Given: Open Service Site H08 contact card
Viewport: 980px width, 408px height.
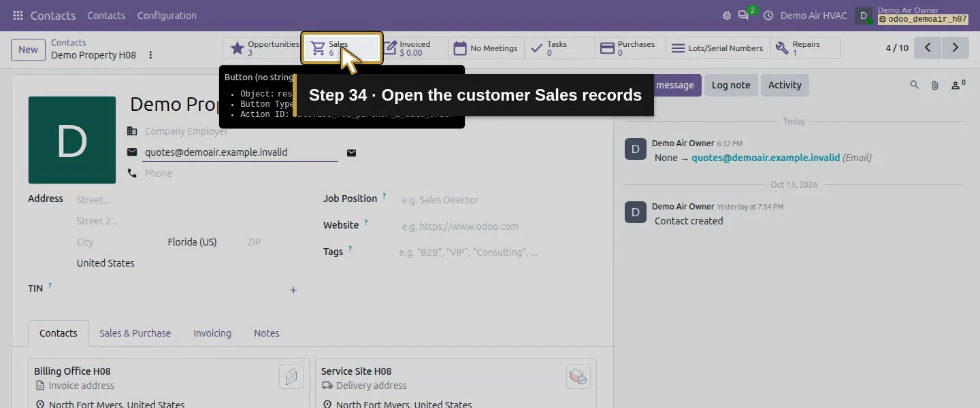Looking at the screenshot, I should pos(456,384).
